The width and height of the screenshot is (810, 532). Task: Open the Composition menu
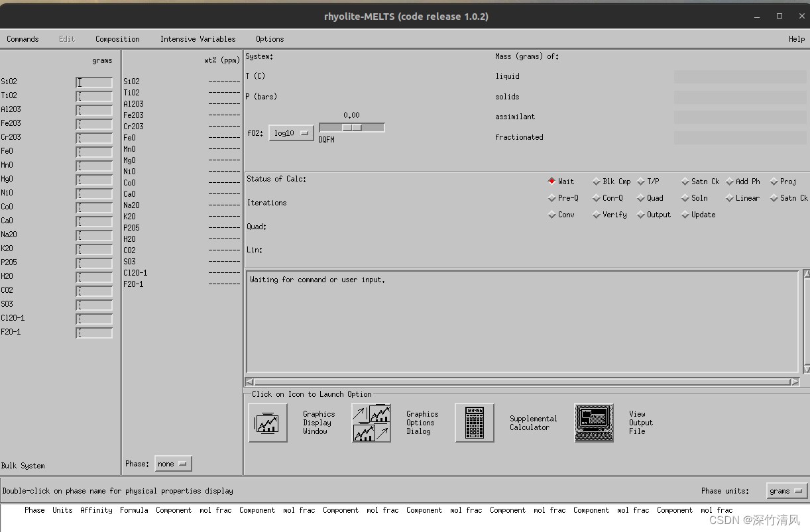pyautogui.click(x=117, y=39)
